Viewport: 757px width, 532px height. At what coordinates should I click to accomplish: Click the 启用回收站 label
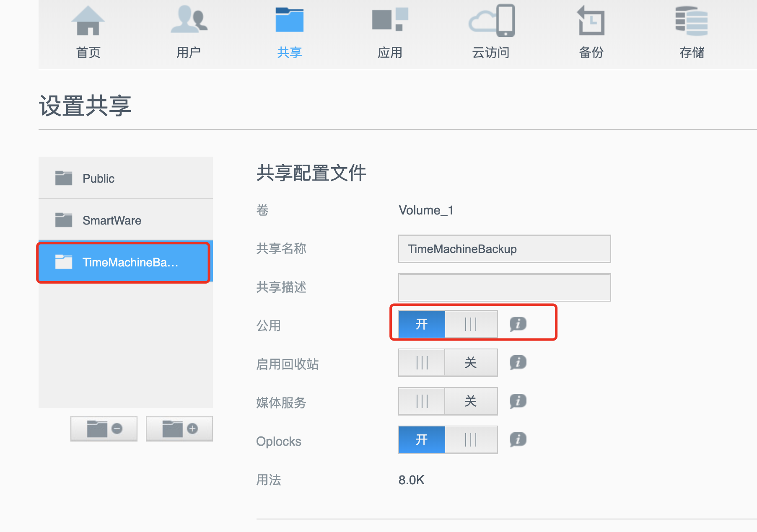[x=288, y=364]
